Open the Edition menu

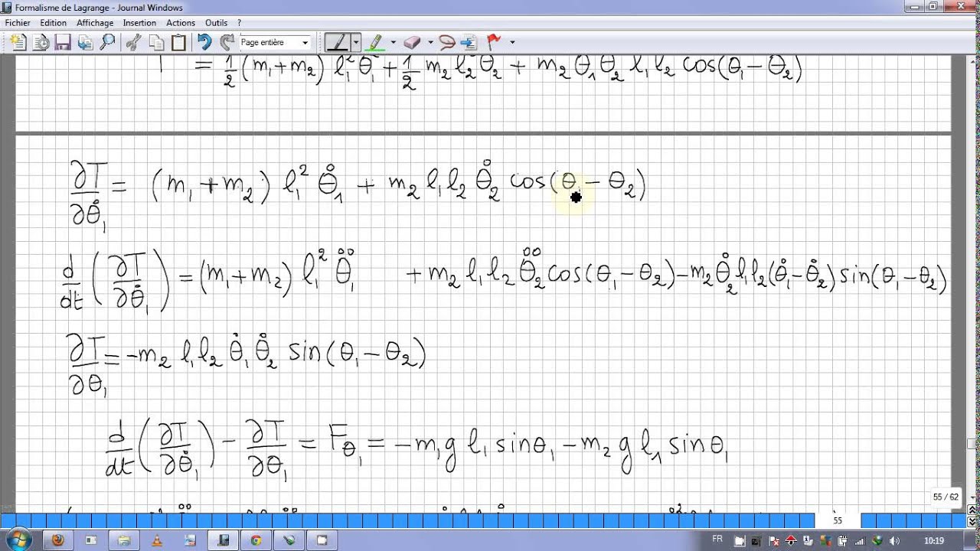coord(54,23)
